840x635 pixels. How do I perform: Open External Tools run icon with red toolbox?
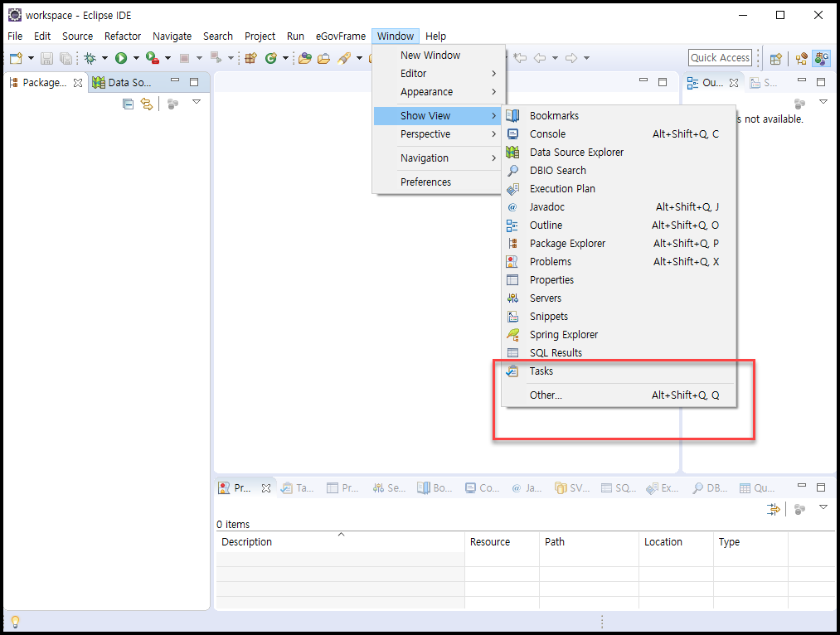152,58
